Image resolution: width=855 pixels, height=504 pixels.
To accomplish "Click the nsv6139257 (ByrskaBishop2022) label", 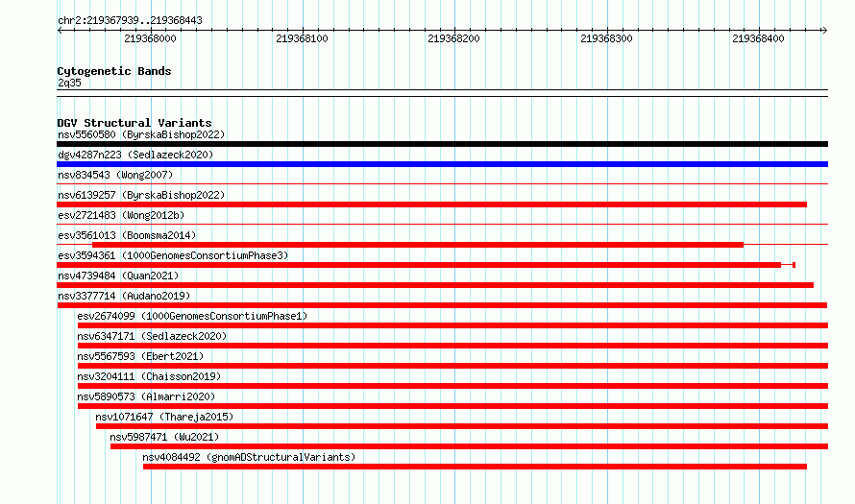I will 141,195.
